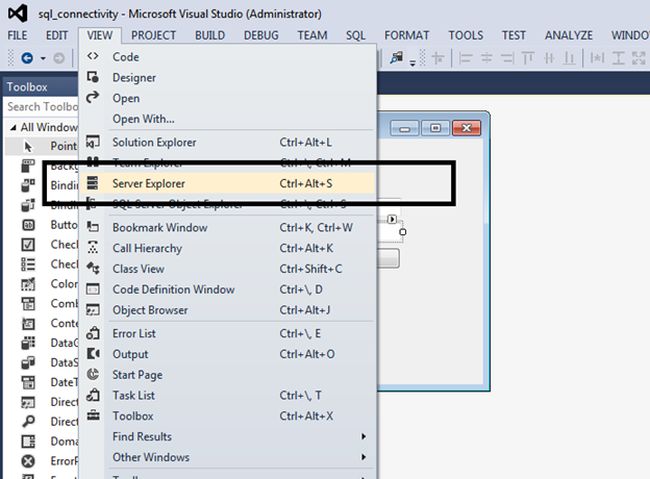650x479 pixels.
Task: Click the Navigate Backward arrow icon
Action: 27,58
